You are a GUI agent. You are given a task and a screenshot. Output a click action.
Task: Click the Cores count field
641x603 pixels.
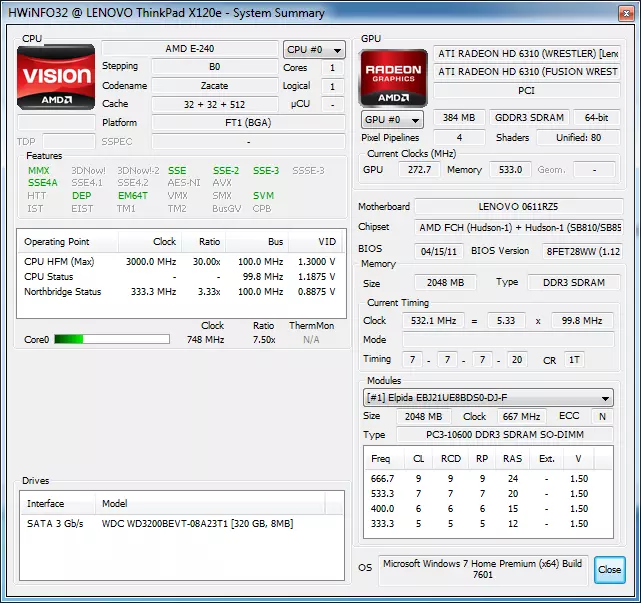pyautogui.click(x=332, y=68)
